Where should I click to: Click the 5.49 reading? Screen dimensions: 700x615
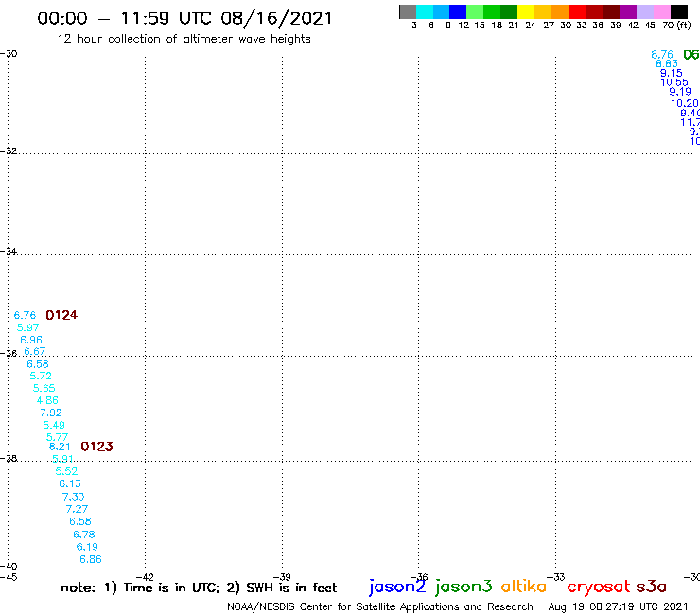tap(54, 425)
